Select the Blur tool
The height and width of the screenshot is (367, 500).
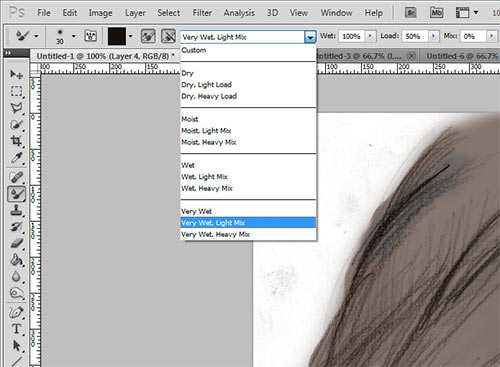[x=16, y=276]
